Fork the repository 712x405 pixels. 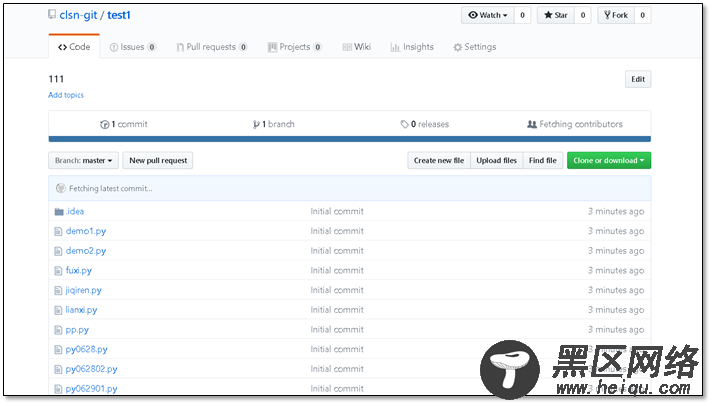click(x=616, y=15)
